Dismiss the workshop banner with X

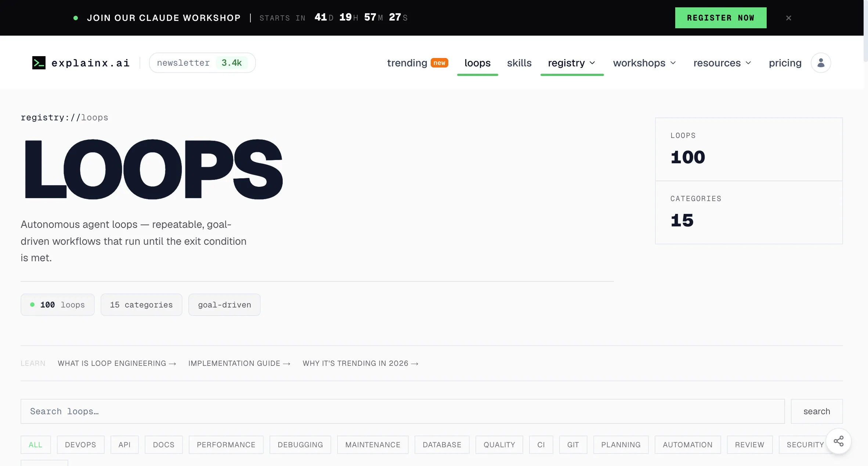[x=788, y=18]
